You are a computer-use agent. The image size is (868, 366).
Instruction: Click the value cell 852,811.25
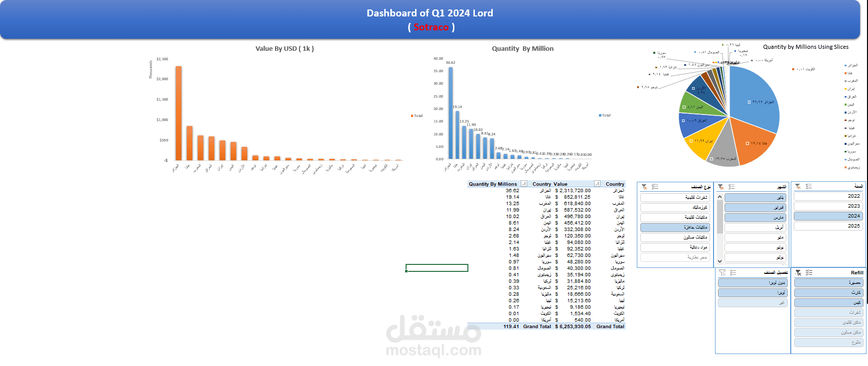click(578, 197)
